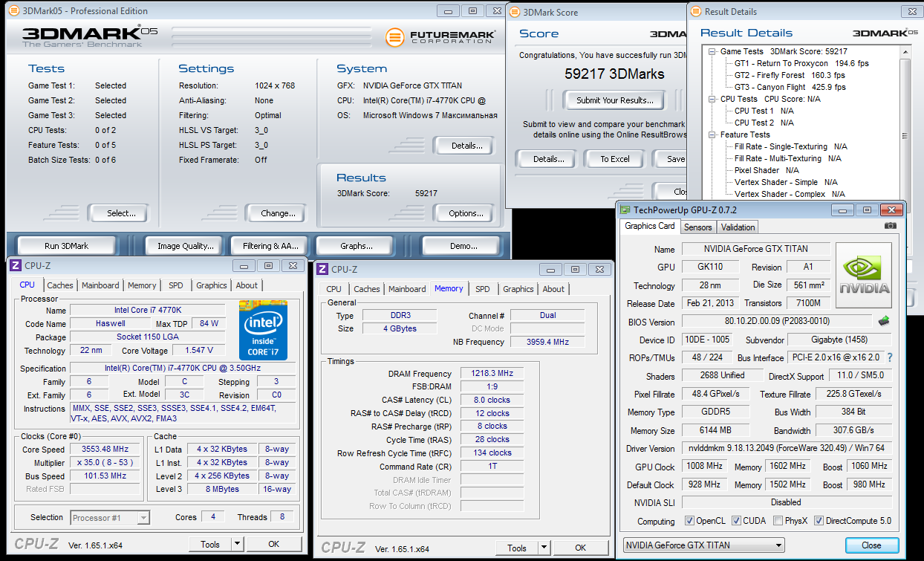Select GT1 - Return To Proxycon result row
Image resolution: width=924 pixels, height=561 pixels.
point(802,63)
